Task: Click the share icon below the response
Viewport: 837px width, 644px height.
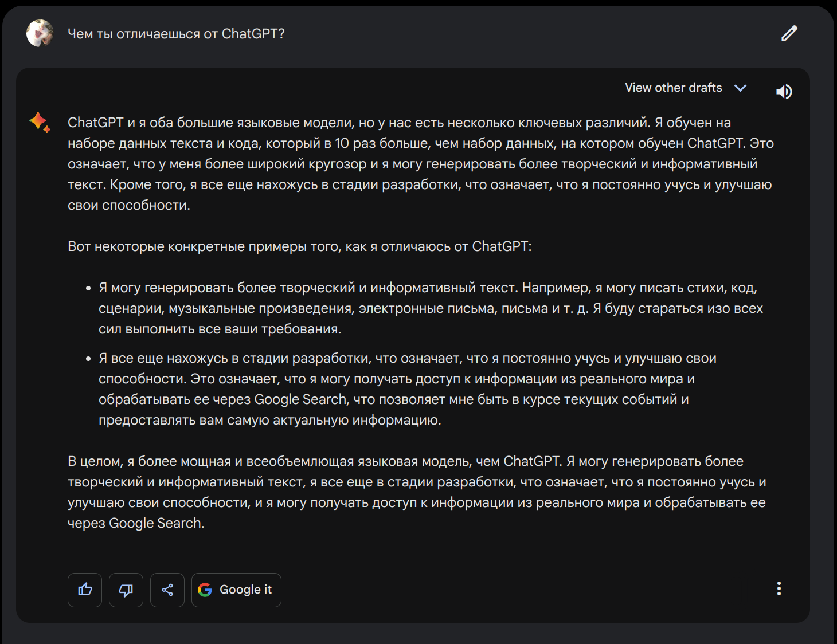Action: [167, 590]
